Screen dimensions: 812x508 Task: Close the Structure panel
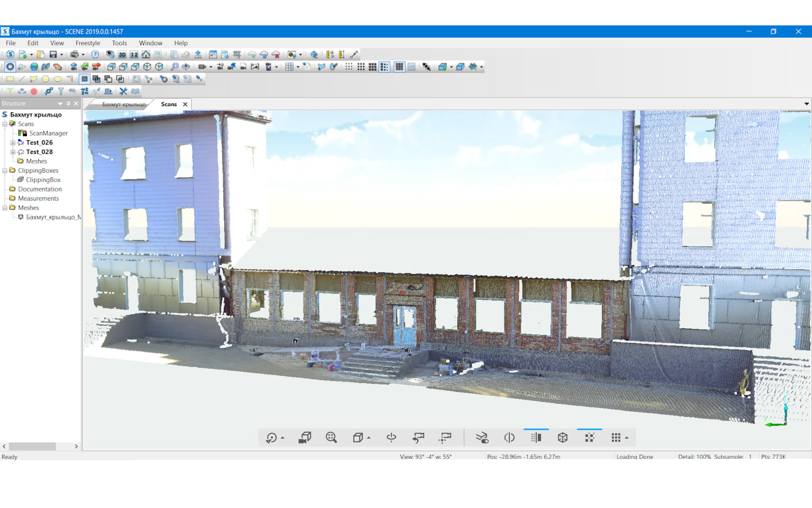point(76,104)
